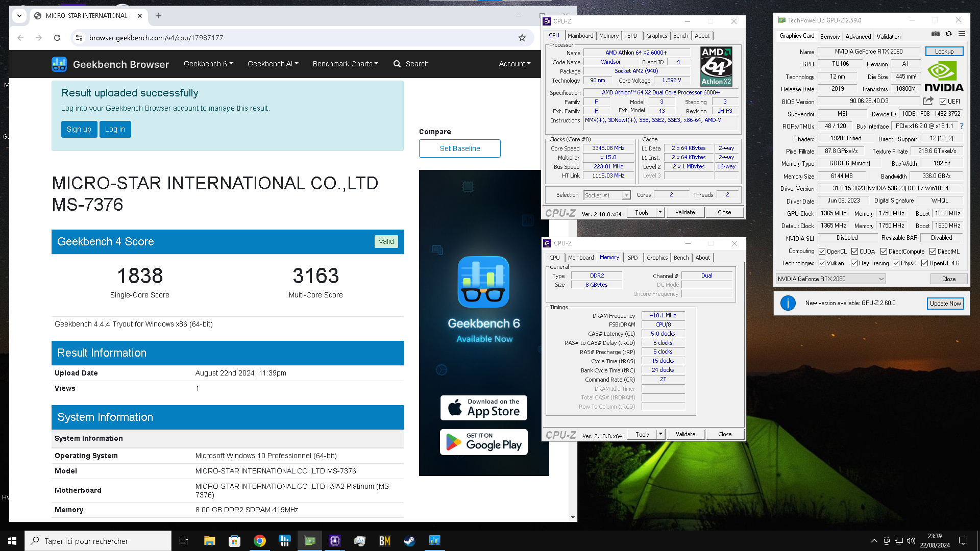This screenshot has width=980, height=551.
Task: Close the MICRO-STAR INTERNATIONAL browser tab
Action: pos(140,16)
